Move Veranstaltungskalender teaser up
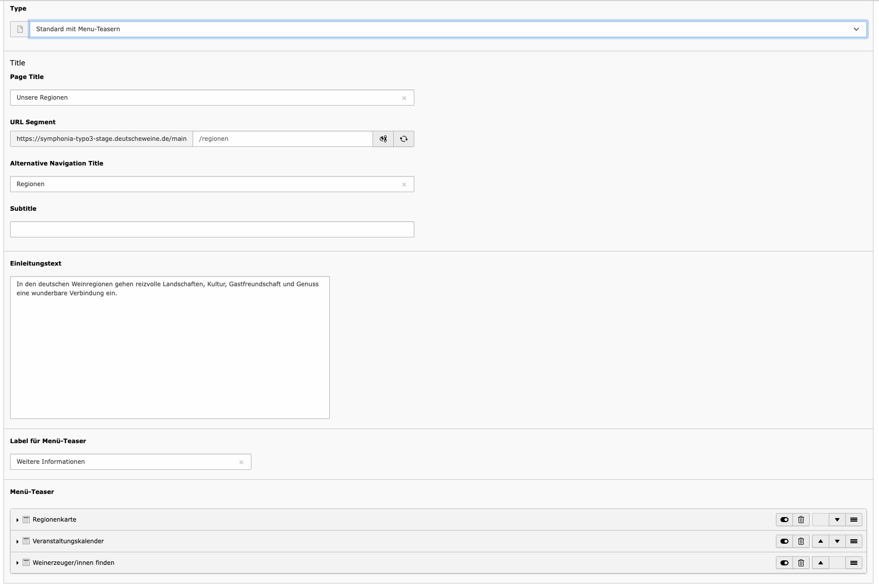Screen dimensions: 879x588 click(x=821, y=541)
